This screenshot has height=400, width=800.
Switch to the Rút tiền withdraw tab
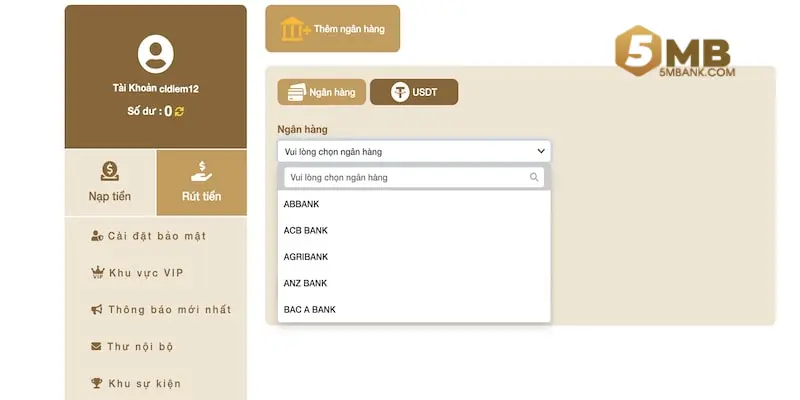click(201, 182)
